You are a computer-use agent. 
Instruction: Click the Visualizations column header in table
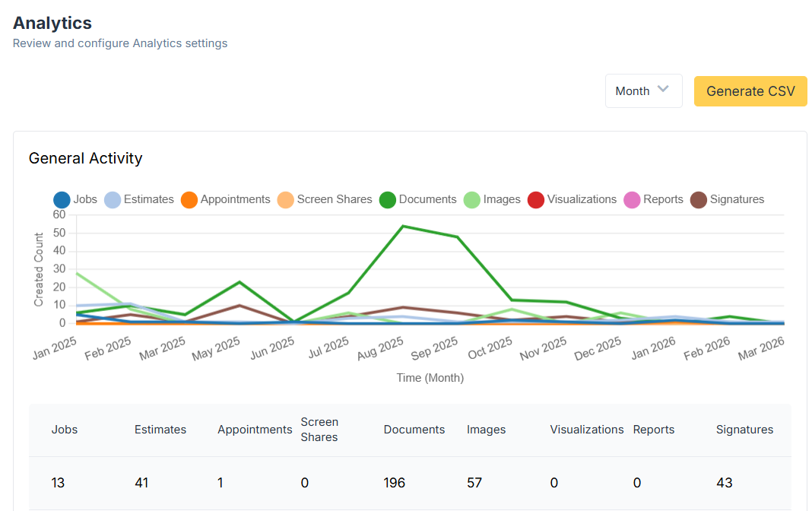point(587,430)
